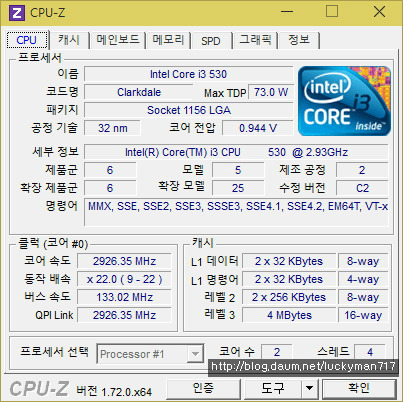The width and height of the screenshot is (403, 402).
Task: Click the L1 데이터 size 2 x 32 KBytes
Action: [x=289, y=261]
